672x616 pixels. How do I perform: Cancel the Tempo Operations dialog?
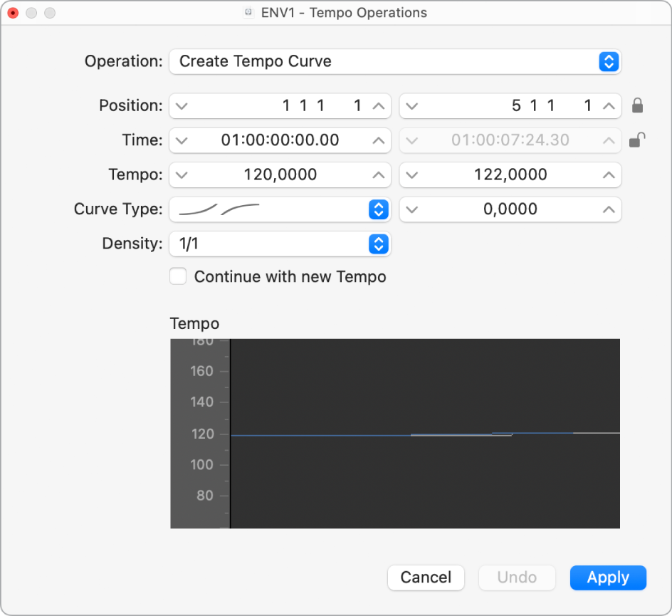pos(426,578)
